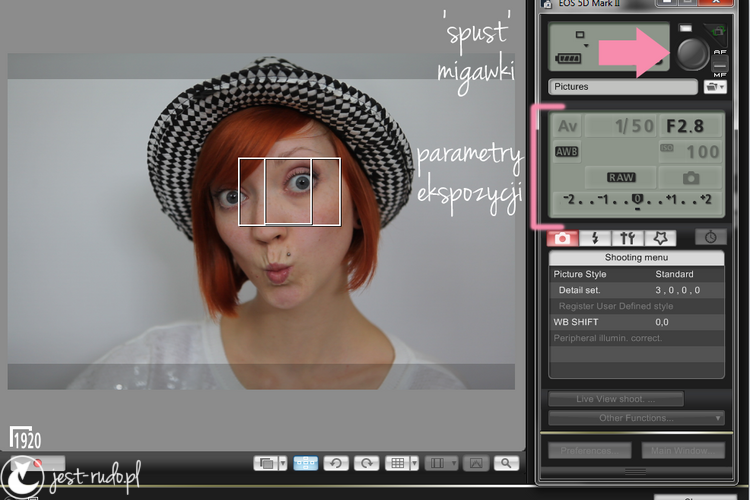Image resolution: width=750 pixels, height=500 pixels.
Task: Click the RAW image quality setting
Action: point(621,178)
